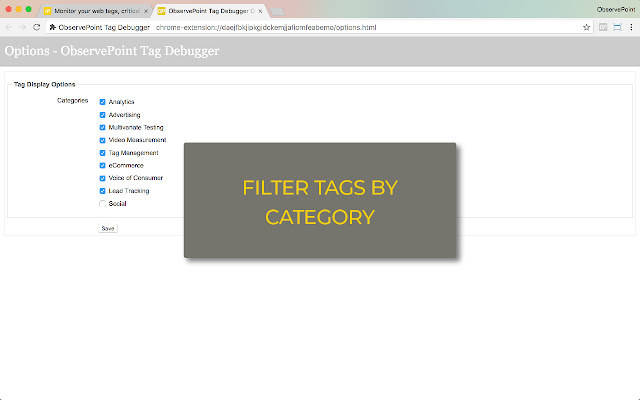Close the ObservePoint Tag Debugger tab

(x=260, y=11)
